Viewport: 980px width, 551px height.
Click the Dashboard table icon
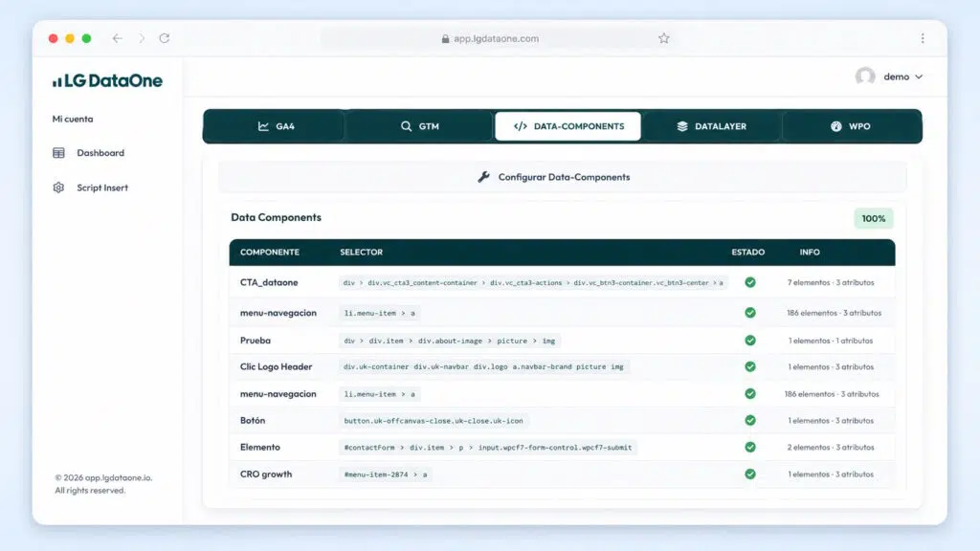click(x=58, y=152)
